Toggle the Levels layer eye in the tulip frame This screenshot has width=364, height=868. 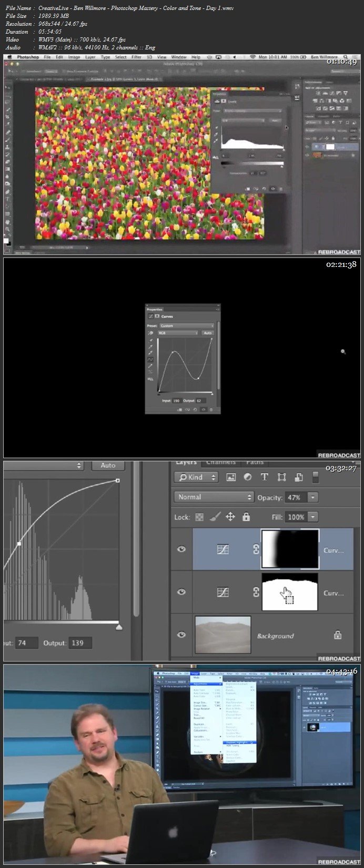pyautogui.click(x=307, y=147)
